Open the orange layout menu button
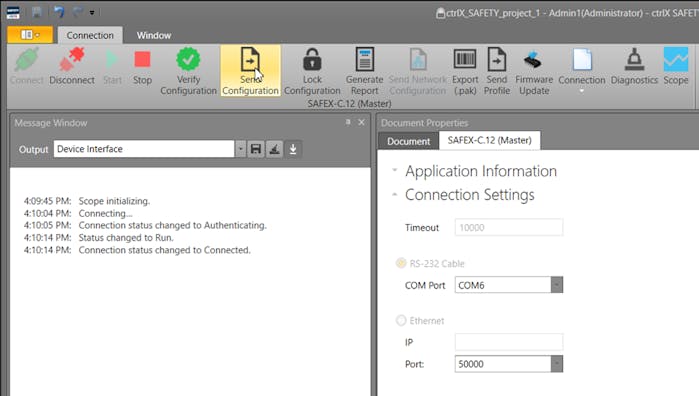Image resolution: width=699 pixels, height=396 pixels. tap(30, 35)
